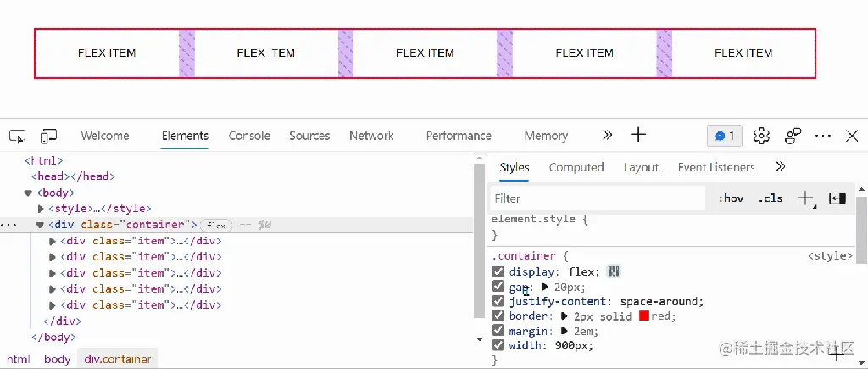Add new style rule plus icon

pos(805,198)
